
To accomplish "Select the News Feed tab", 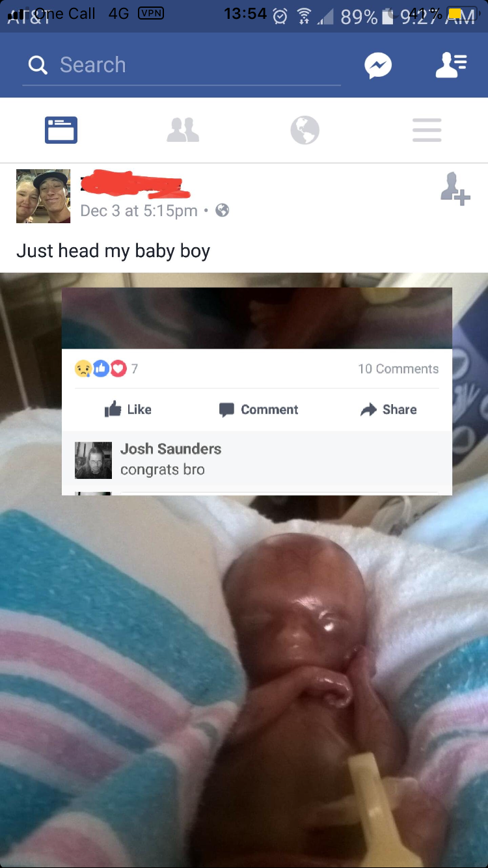I will 61,130.
